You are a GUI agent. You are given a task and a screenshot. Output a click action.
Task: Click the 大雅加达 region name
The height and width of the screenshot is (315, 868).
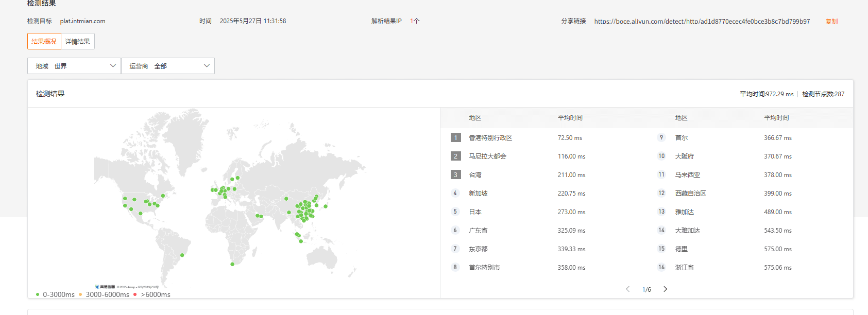(x=687, y=231)
